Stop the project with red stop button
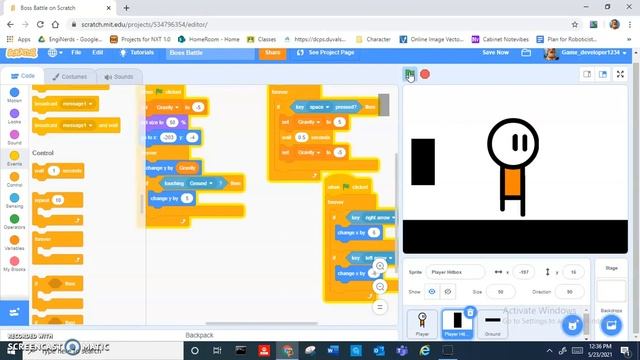 click(x=425, y=74)
